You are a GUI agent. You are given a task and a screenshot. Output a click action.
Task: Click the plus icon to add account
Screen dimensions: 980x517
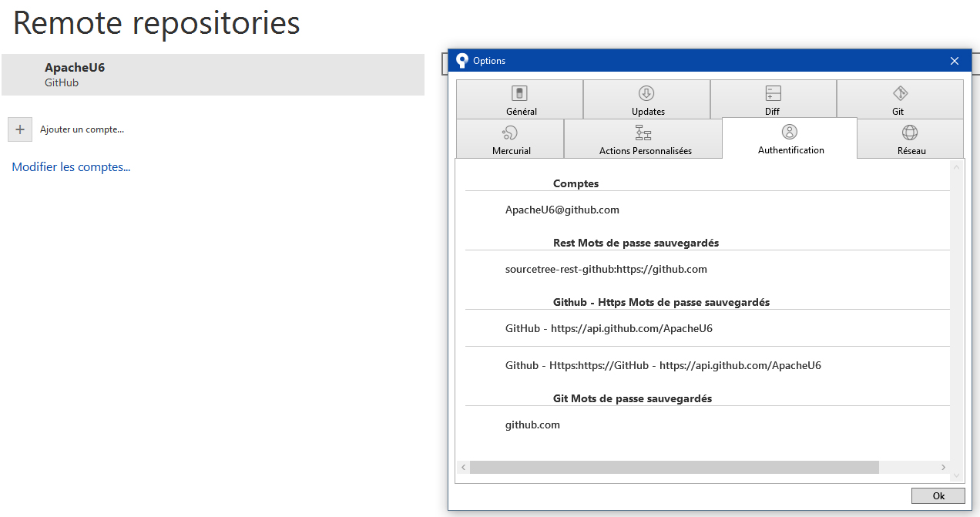click(20, 129)
